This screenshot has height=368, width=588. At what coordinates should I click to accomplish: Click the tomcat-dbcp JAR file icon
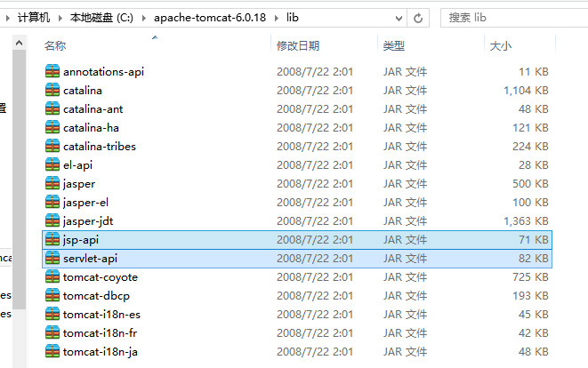click(x=52, y=296)
